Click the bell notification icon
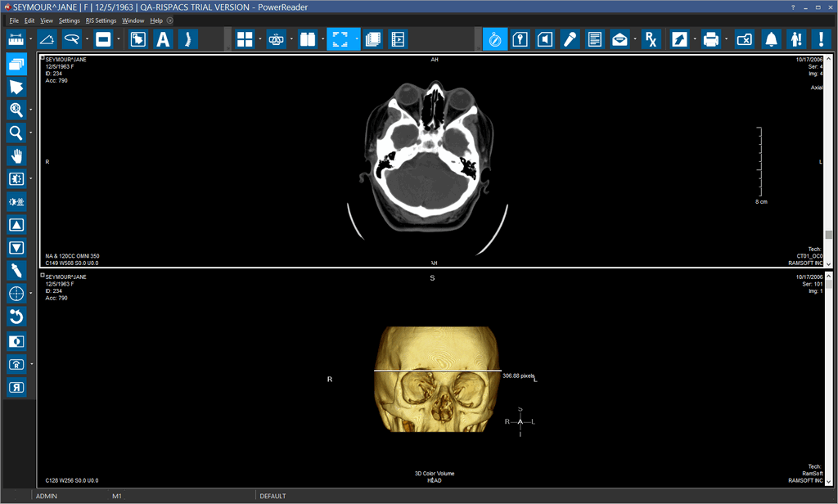Viewport: 838px width, 504px height. (x=771, y=38)
